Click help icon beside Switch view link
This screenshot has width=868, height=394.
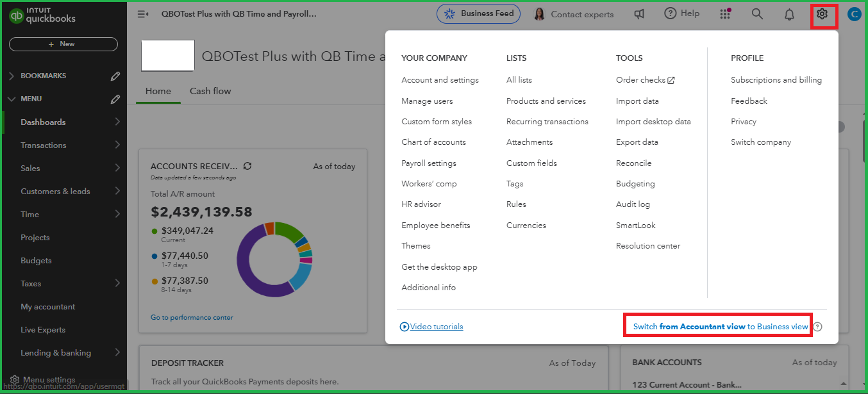point(817,327)
